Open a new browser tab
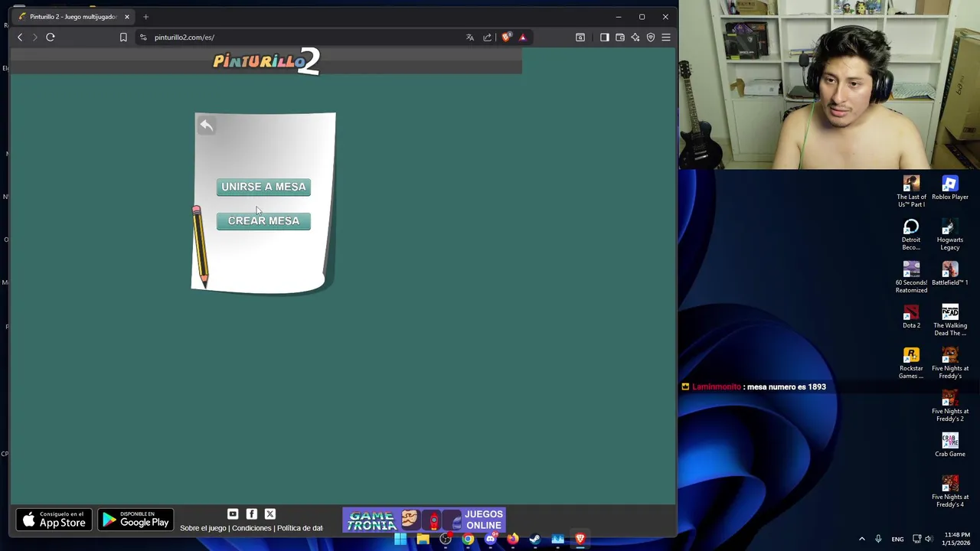 pyautogui.click(x=145, y=16)
